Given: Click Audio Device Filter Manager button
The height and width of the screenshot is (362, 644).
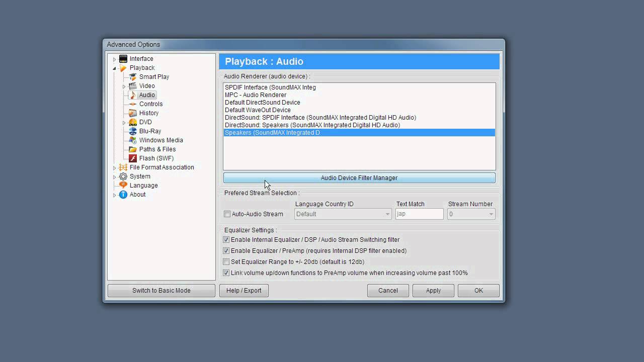Looking at the screenshot, I should coord(359,178).
